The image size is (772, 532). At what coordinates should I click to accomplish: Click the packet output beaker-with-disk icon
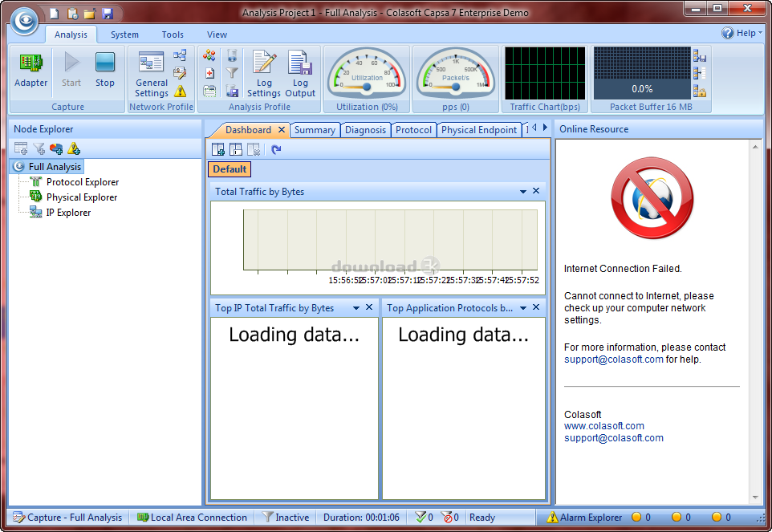pyautogui.click(x=232, y=91)
